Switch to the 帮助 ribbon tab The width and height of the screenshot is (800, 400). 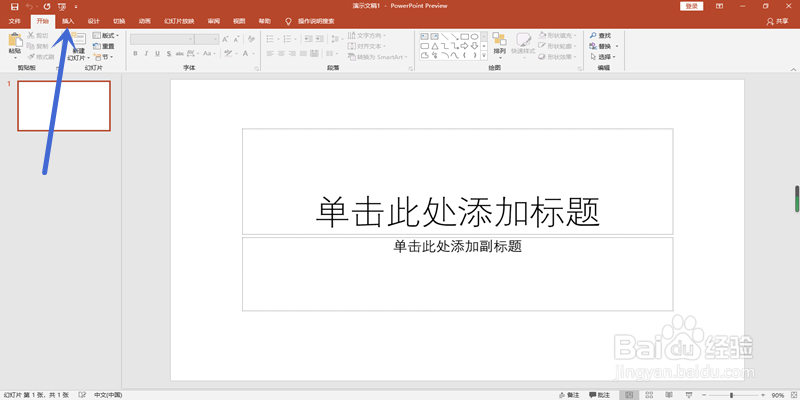pyautogui.click(x=264, y=21)
